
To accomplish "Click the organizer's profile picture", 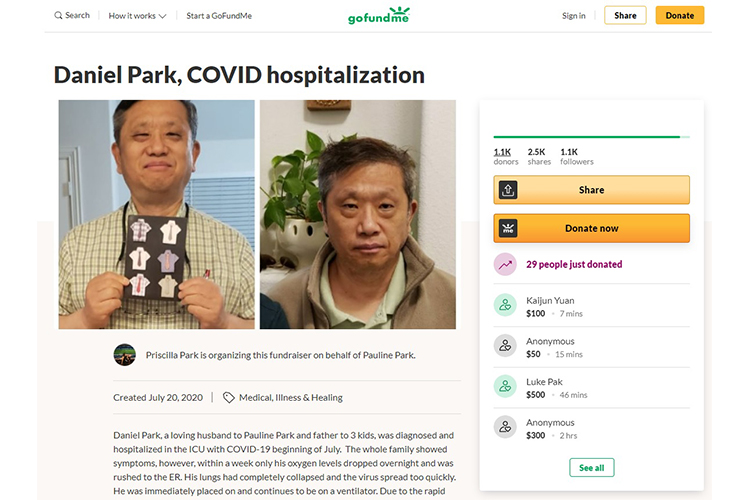I will 125,355.
